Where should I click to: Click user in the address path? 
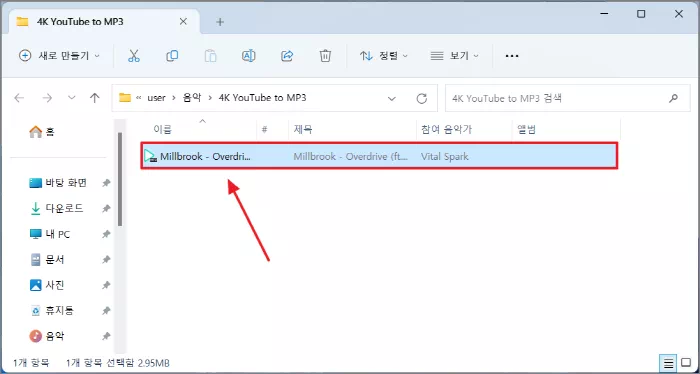point(156,98)
